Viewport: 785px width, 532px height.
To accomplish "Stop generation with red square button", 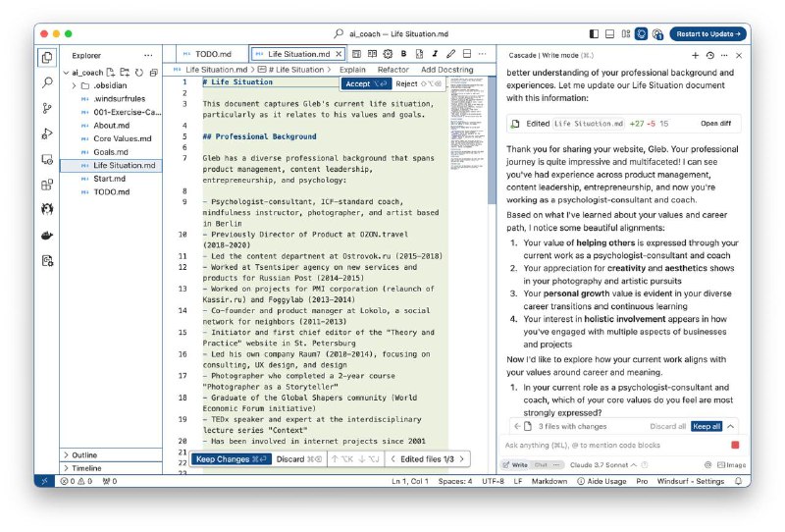I will click(735, 445).
